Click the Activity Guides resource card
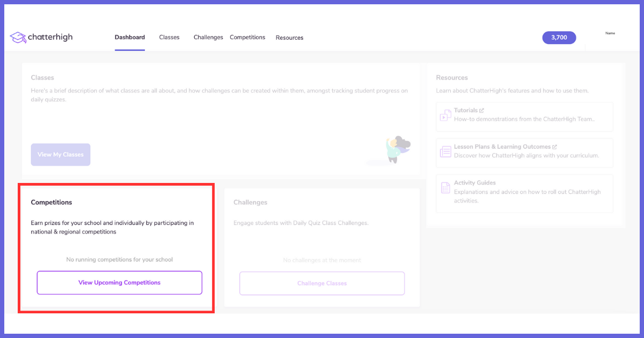This screenshot has width=644, height=338. [524, 193]
